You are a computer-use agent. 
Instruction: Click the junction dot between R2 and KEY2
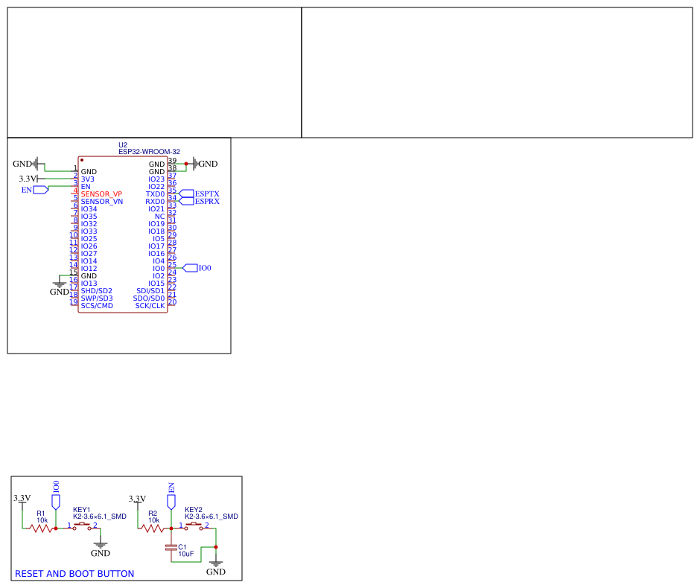[171, 528]
